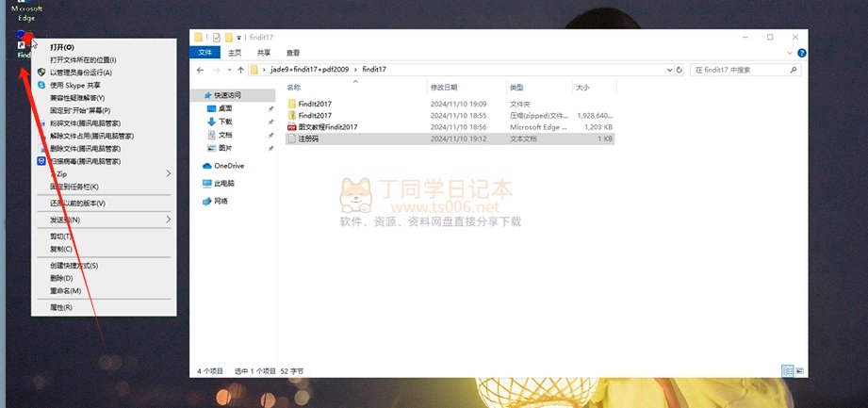868x408 pixels.
Task: Expand the ribbon with the chevron
Action: (790, 53)
